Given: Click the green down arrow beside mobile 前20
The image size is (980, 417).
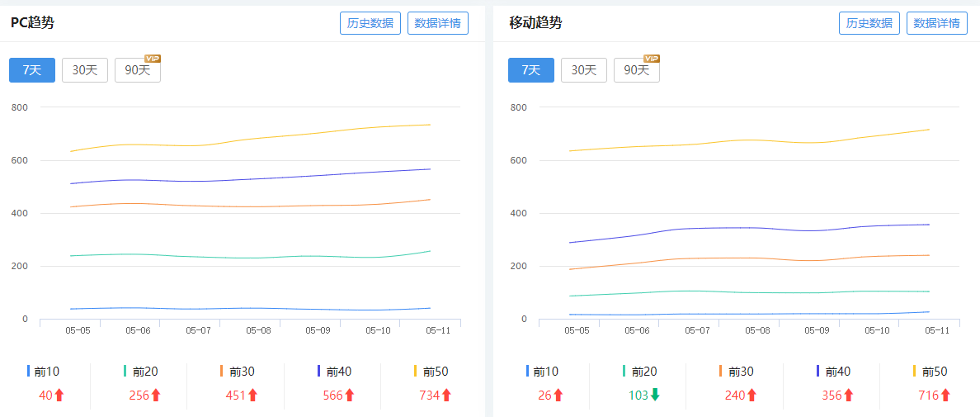Looking at the screenshot, I should 655,396.
